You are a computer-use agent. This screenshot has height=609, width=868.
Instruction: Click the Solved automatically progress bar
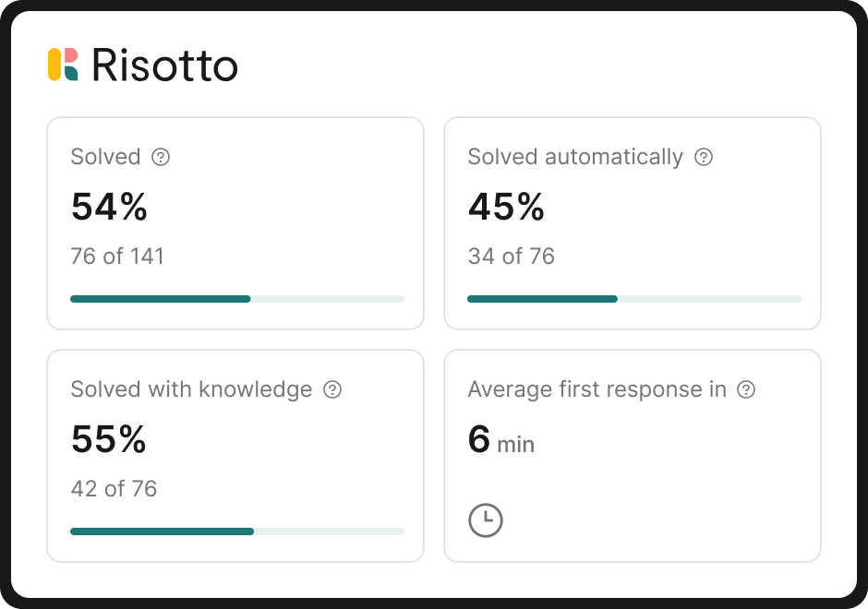tap(633, 299)
